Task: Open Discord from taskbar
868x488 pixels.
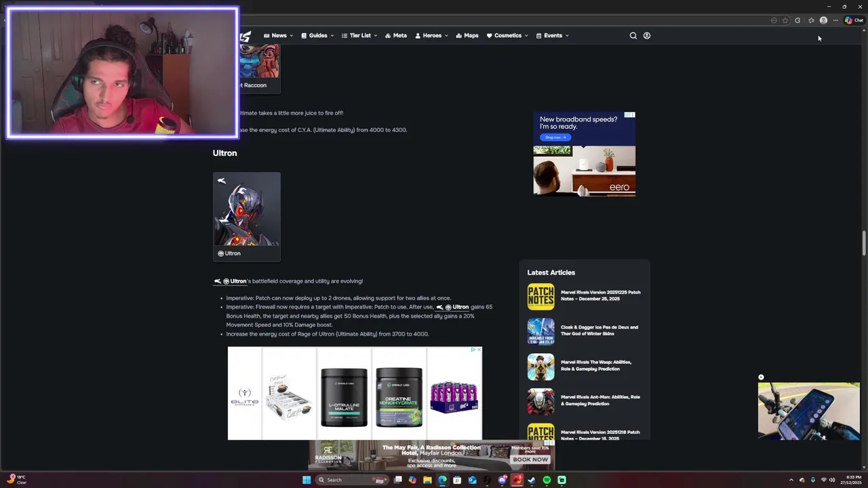Action: point(502,480)
